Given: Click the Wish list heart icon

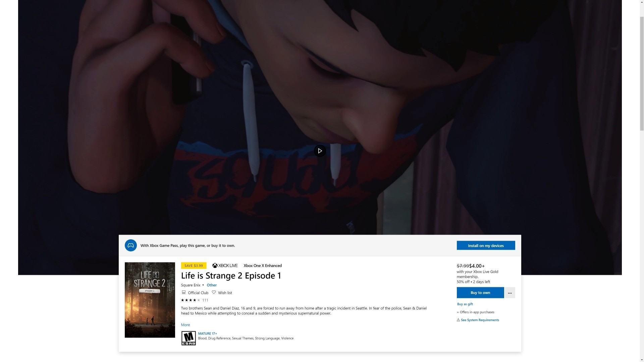Looking at the screenshot, I should tap(214, 292).
